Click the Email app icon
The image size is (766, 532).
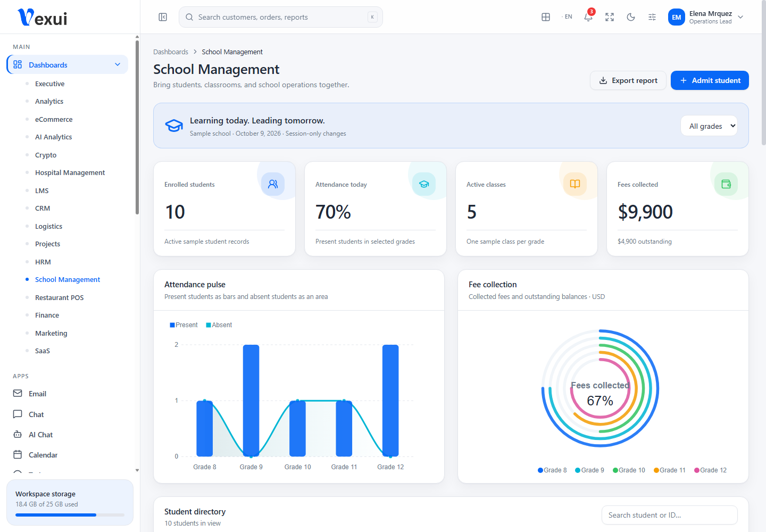click(18, 394)
